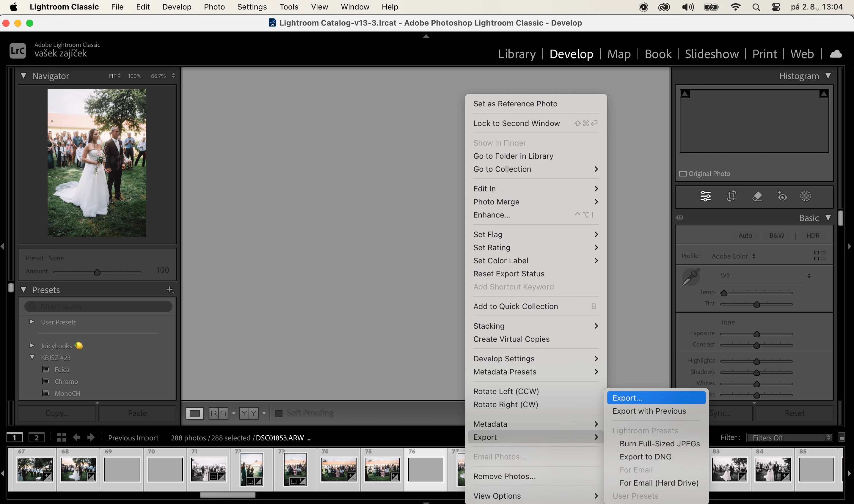Open grid view icon in filmstrip bar
The width and height of the screenshot is (854, 504).
62,437
